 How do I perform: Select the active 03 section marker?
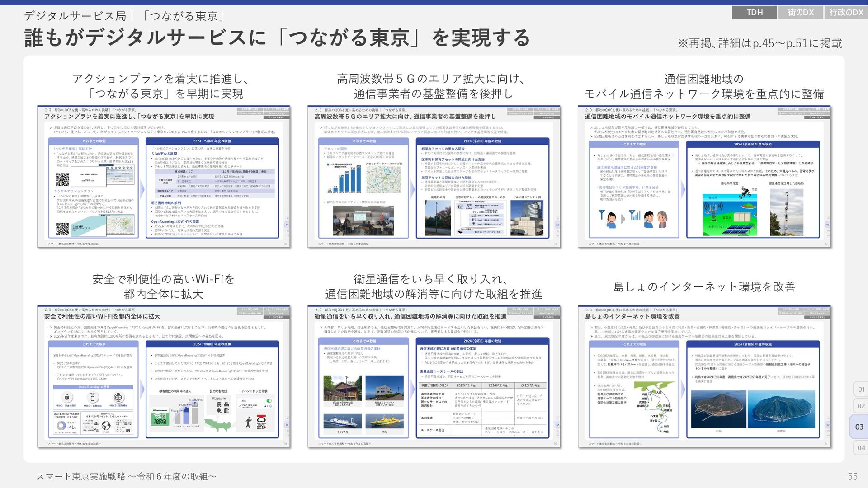[x=859, y=427]
